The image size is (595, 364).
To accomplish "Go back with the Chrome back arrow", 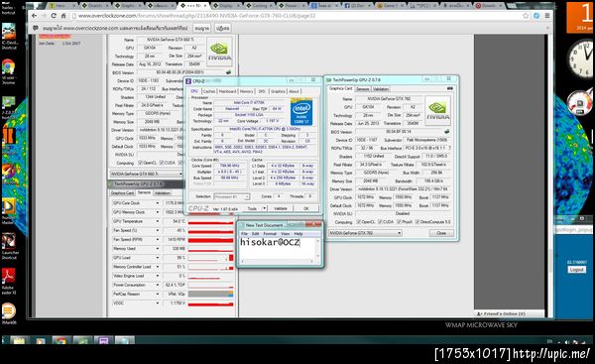I will 34,16.
